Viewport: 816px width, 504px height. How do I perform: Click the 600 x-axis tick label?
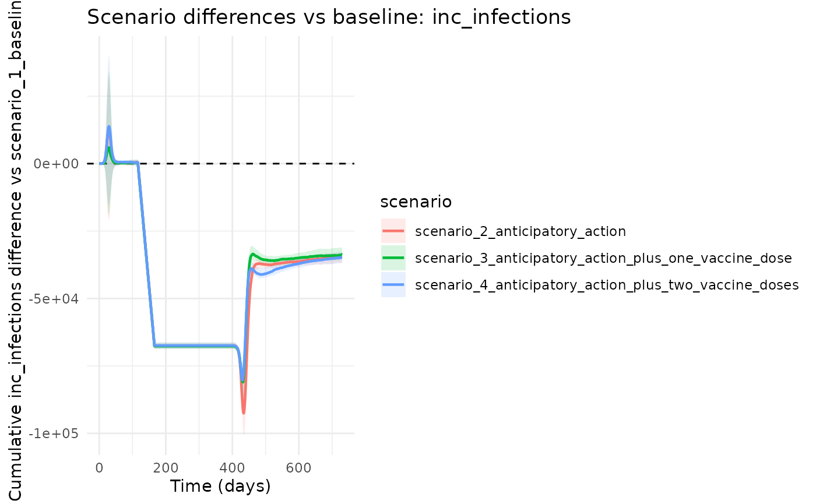(299, 467)
